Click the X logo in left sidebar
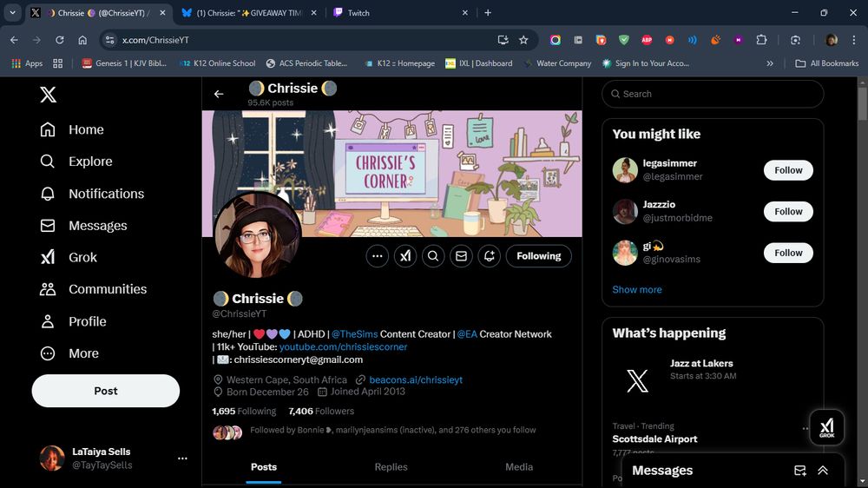 [x=48, y=95]
